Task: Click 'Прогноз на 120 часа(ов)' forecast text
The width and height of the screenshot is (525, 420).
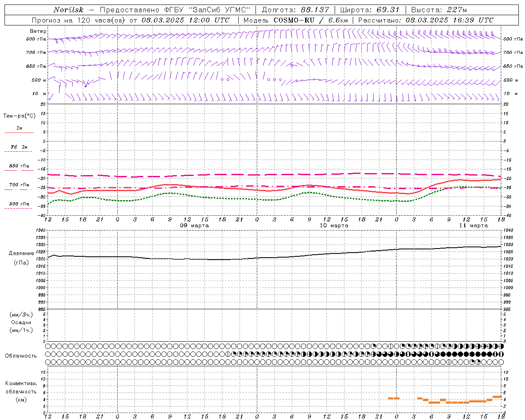Action: point(79,20)
